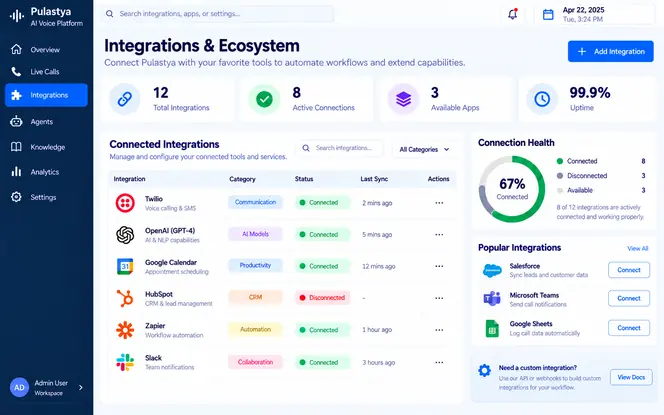The height and width of the screenshot is (415, 664).
Task: Go to Overview in the sidebar
Action: [x=46, y=50]
